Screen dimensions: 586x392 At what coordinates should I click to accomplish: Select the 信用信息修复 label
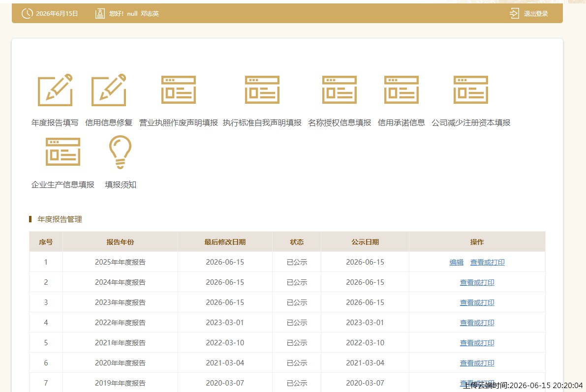[x=109, y=122]
